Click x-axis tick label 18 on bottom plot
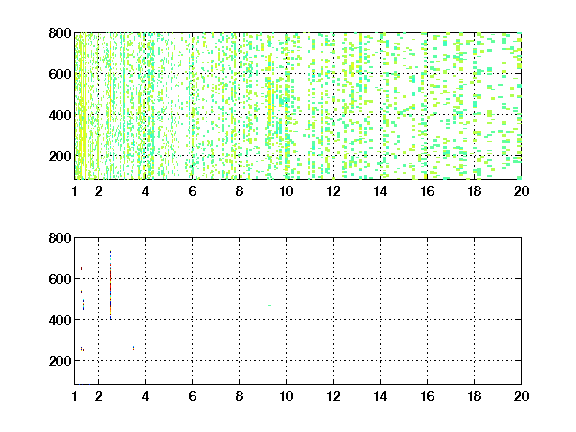 (474, 396)
